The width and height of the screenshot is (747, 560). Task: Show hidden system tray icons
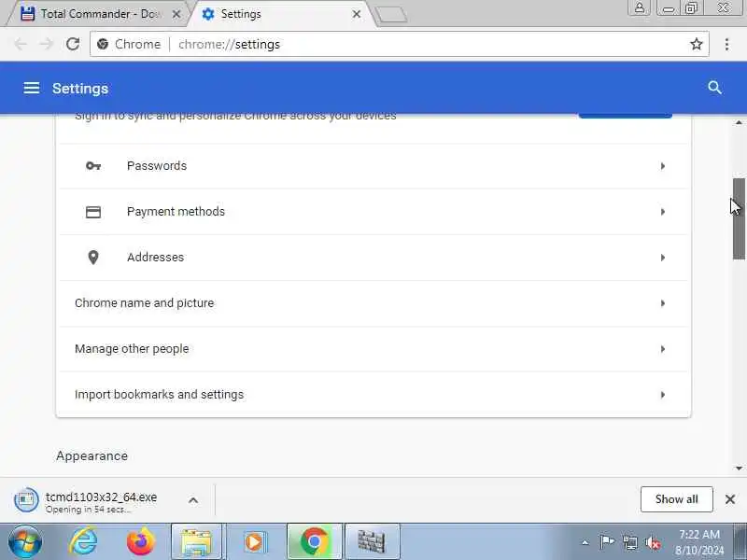[x=585, y=542]
